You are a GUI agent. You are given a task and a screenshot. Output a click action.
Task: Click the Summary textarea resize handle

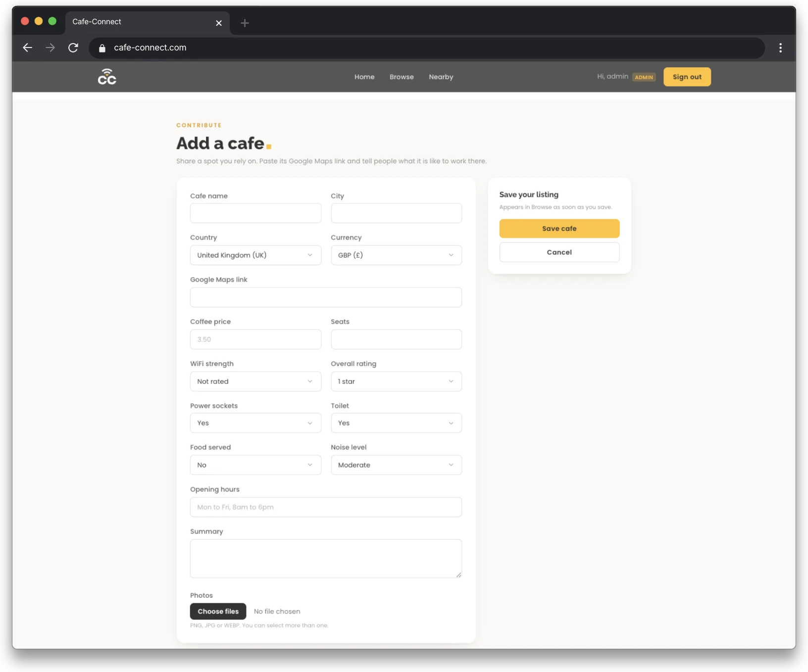(x=459, y=575)
